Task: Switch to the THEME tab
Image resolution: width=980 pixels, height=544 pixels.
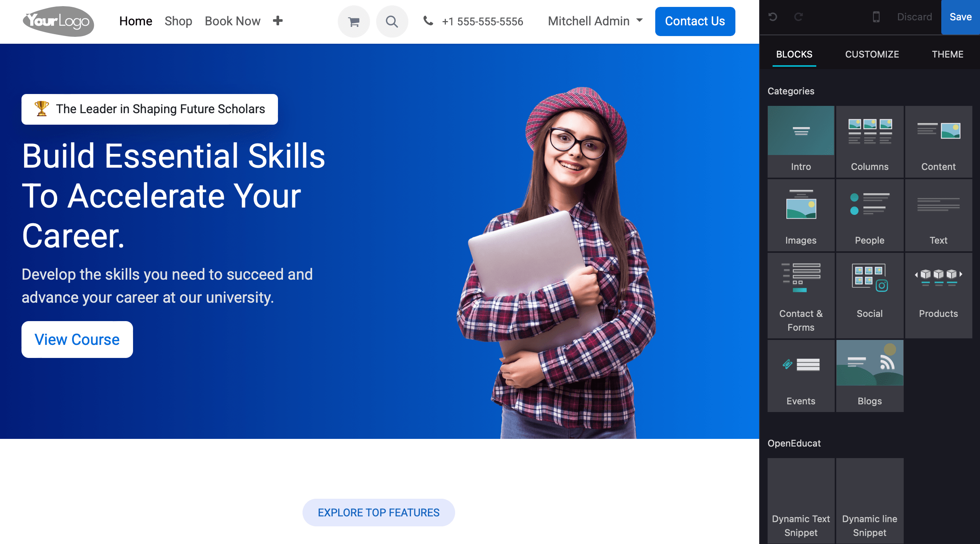Action: [x=947, y=54]
